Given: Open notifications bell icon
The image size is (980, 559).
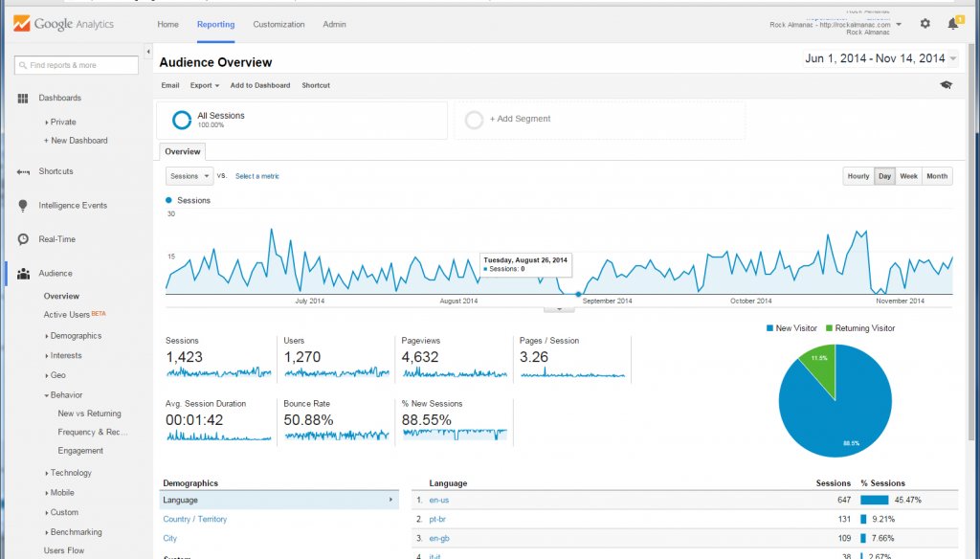Looking at the screenshot, I should [x=952, y=24].
